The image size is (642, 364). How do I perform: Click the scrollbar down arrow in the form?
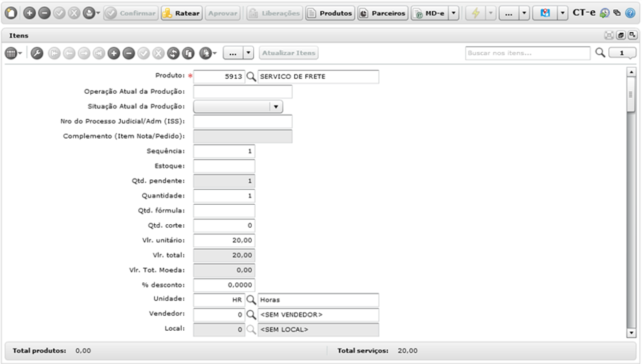[631, 333]
